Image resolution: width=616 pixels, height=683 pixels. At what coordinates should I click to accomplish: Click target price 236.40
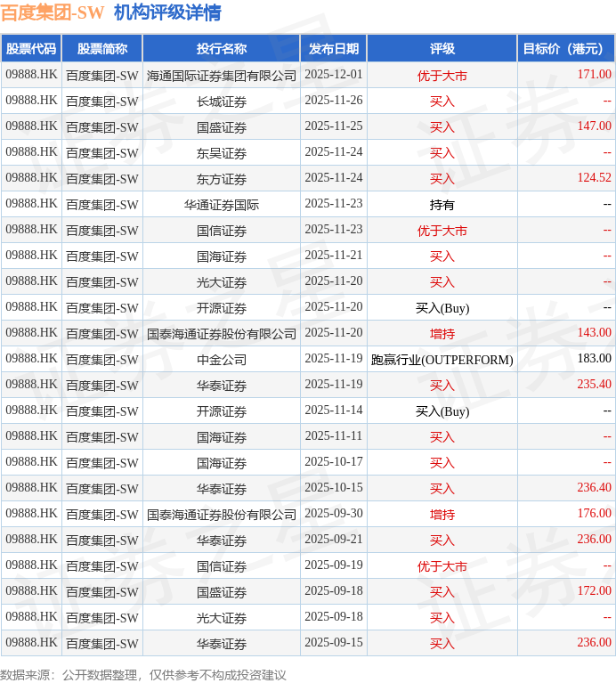[595, 487]
